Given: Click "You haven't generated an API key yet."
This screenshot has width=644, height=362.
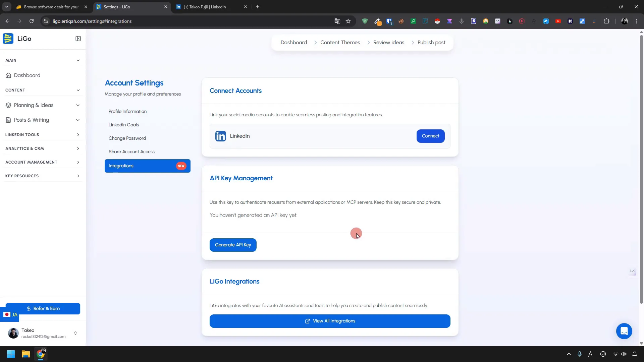Looking at the screenshot, I should click(253, 215).
